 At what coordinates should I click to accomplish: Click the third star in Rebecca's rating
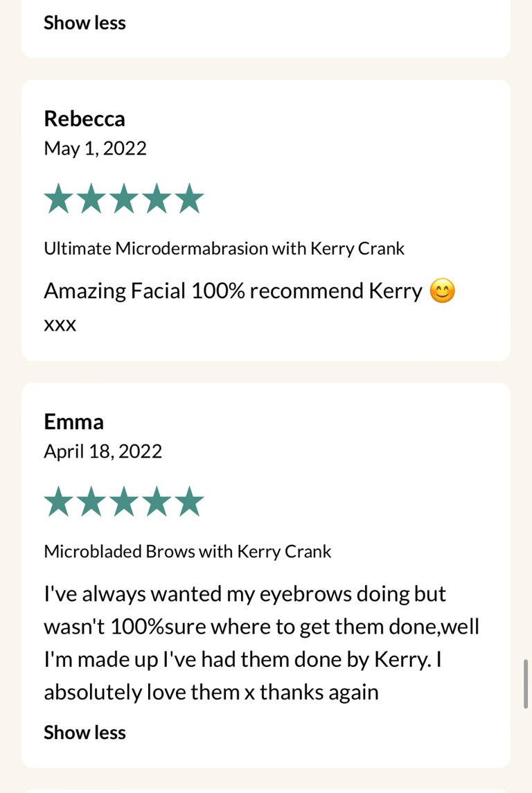tap(124, 200)
